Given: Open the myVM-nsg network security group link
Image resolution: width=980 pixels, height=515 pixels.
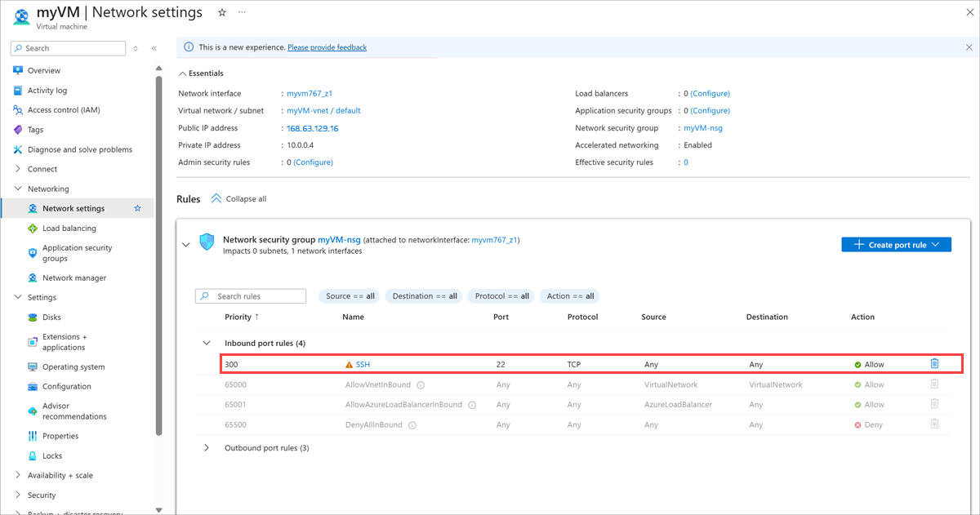Looking at the screenshot, I should coord(702,128).
